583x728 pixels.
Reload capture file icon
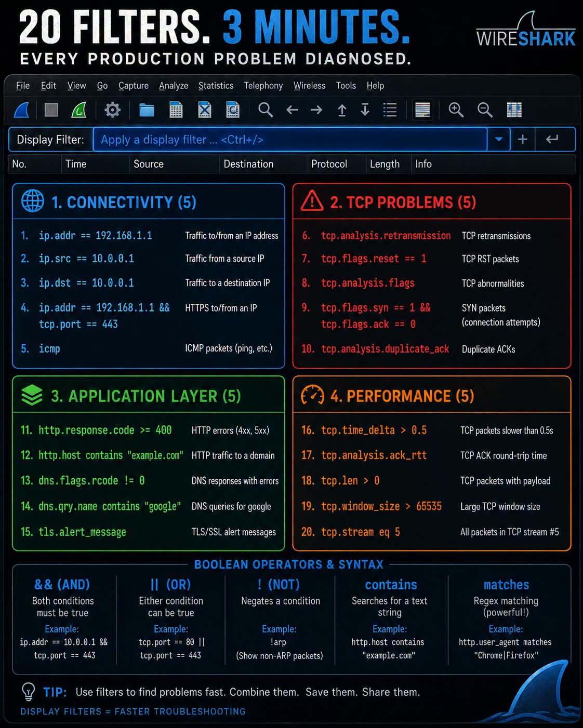tap(233, 110)
